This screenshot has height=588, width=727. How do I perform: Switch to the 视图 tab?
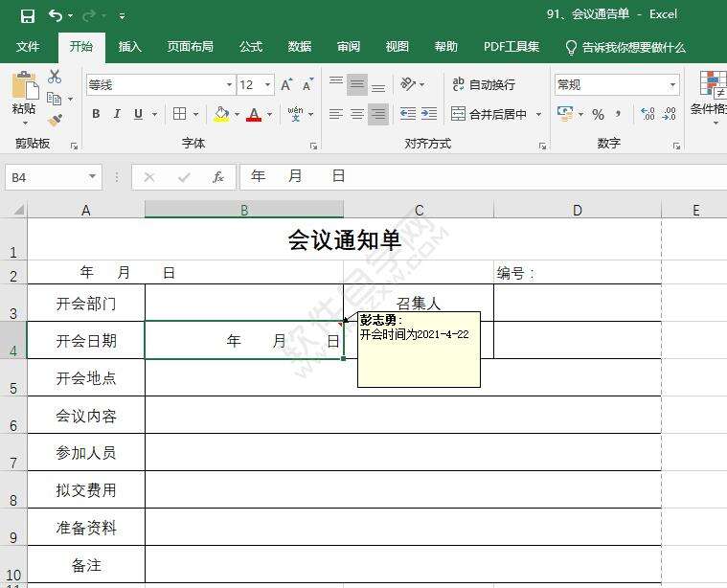397,47
